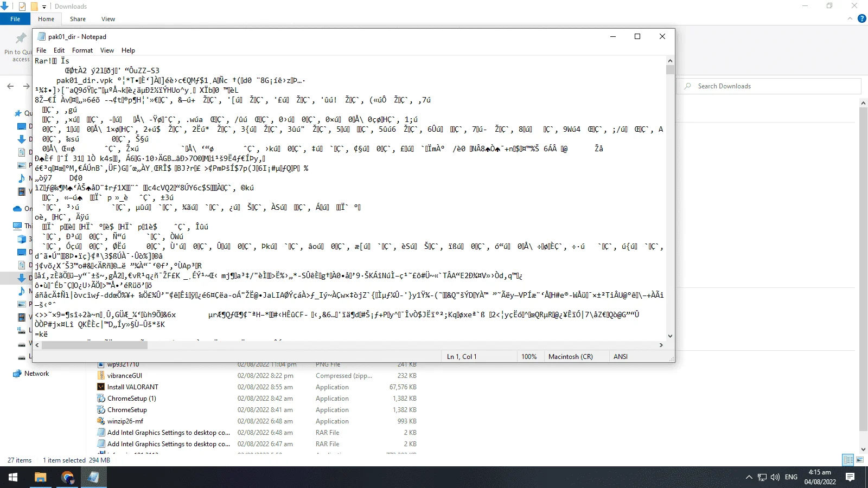The height and width of the screenshot is (488, 868).
Task: Click the Pin to Quick access pushpin
Action: pyautogui.click(x=21, y=38)
